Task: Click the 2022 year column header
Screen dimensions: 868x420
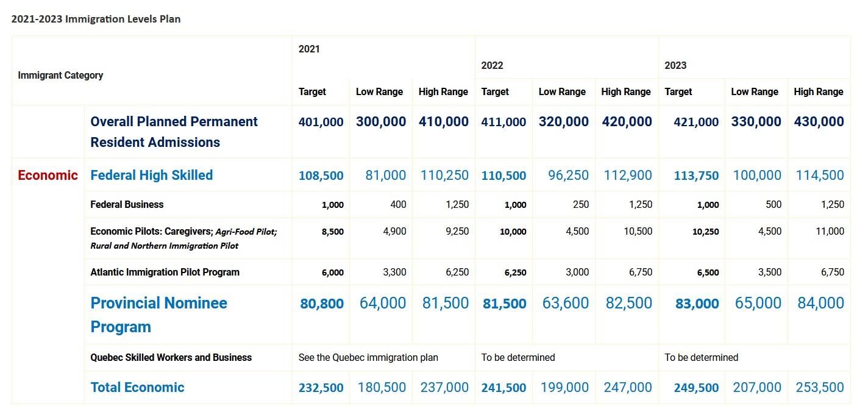Action: coord(492,65)
